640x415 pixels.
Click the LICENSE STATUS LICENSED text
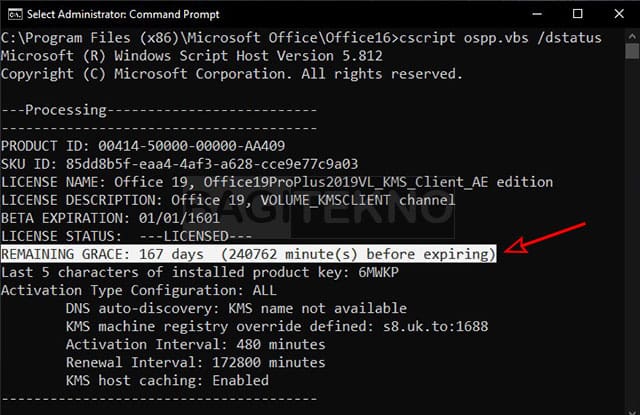(196, 236)
